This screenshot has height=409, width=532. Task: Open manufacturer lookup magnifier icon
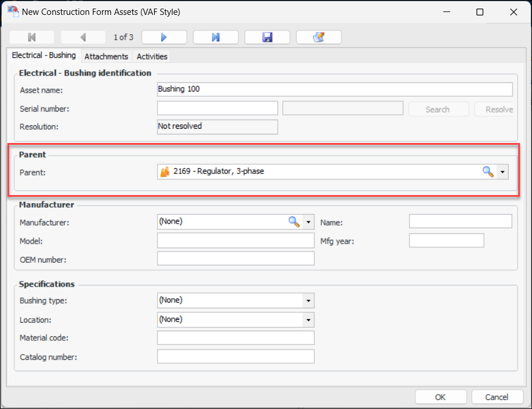(x=294, y=221)
